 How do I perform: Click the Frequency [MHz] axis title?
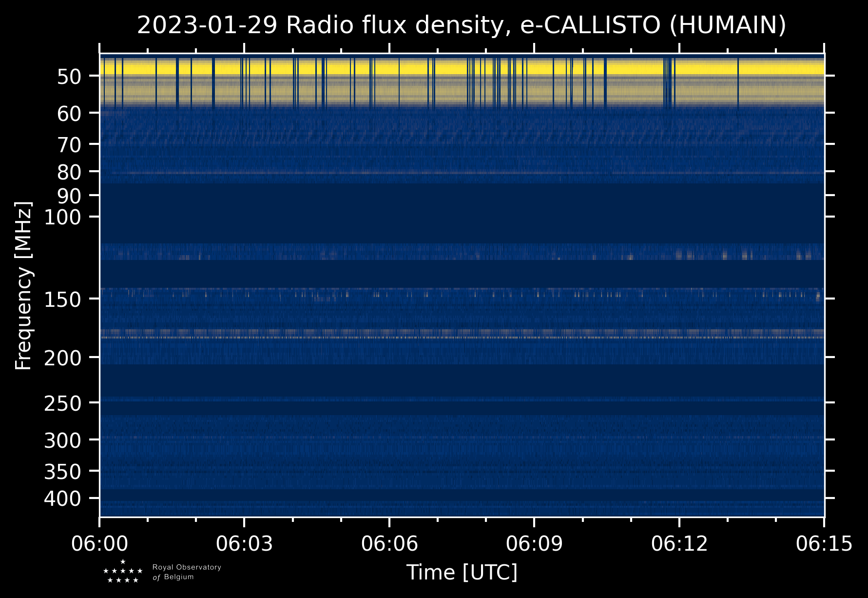click(23, 285)
